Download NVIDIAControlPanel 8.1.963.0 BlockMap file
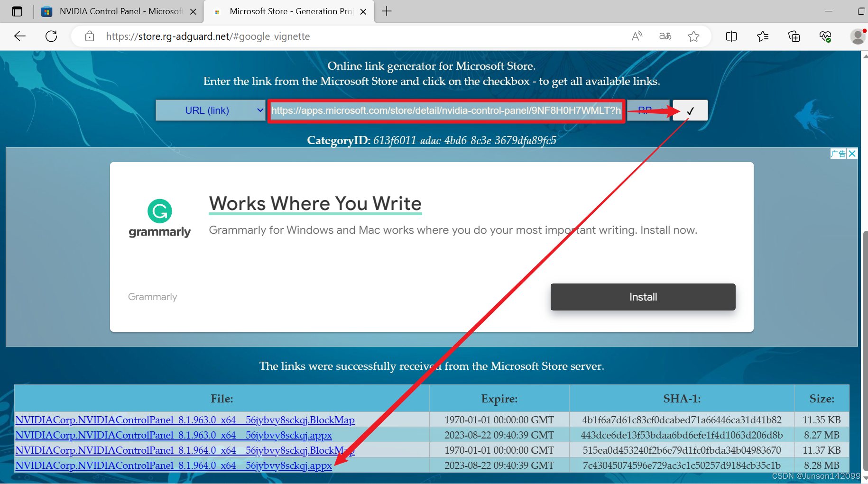 185,420
